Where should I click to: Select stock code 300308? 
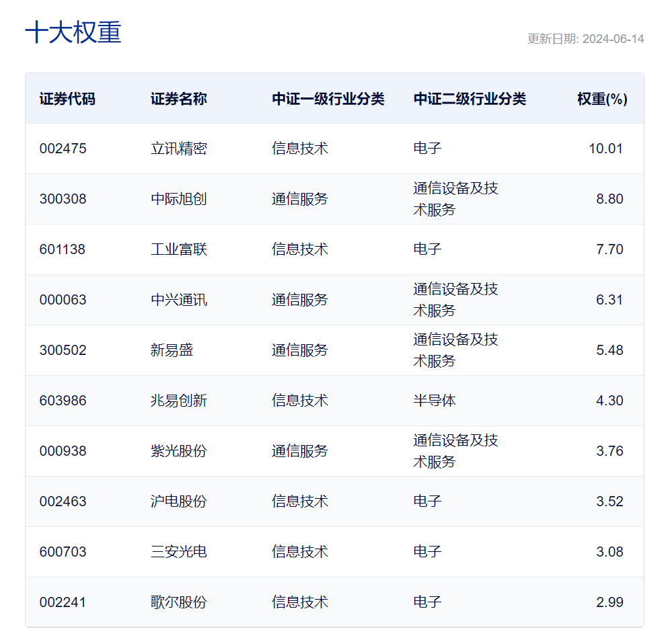click(x=63, y=199)
